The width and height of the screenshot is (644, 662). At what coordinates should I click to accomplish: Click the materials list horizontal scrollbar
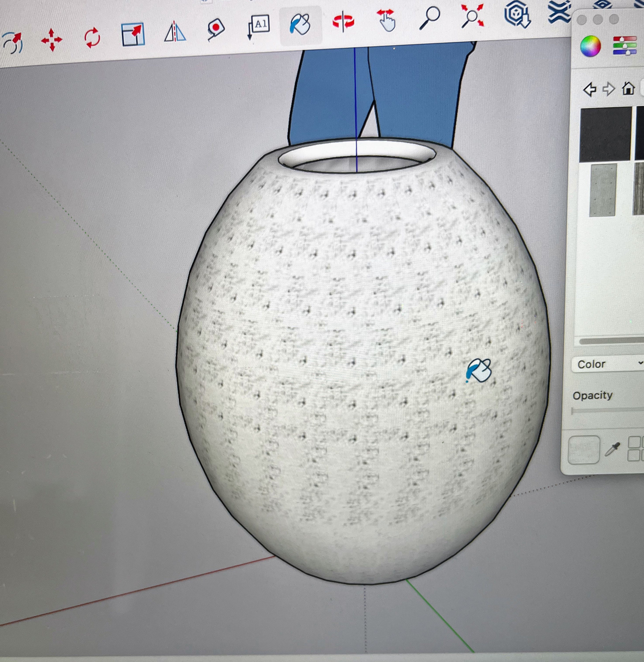click(x=612, y=341)
